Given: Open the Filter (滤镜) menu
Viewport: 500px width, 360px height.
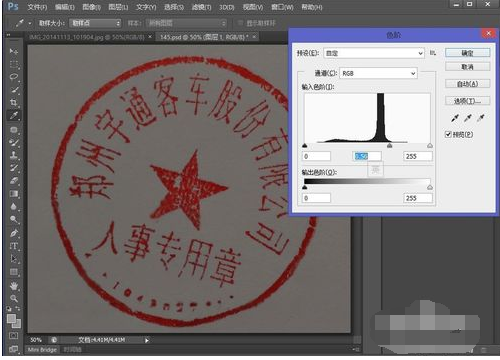Looking at the screenshot, I should 201,7.
